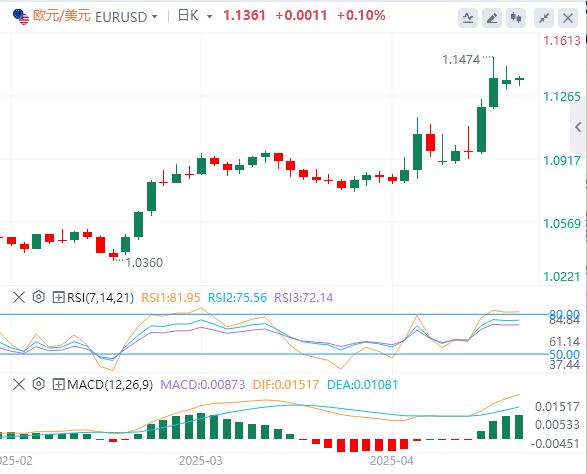Click the RSI2:75.56 value
Viewport: 587px width, 474px height.
237,298
